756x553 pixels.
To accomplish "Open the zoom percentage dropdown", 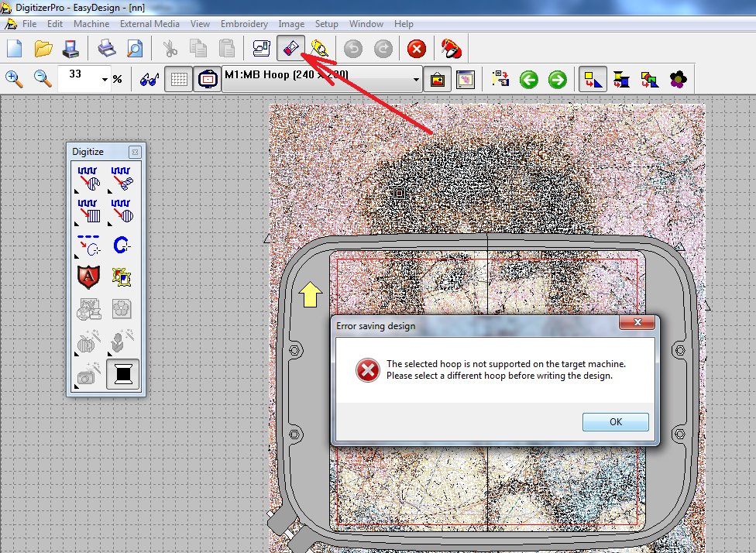I will [x=105, y=79].
